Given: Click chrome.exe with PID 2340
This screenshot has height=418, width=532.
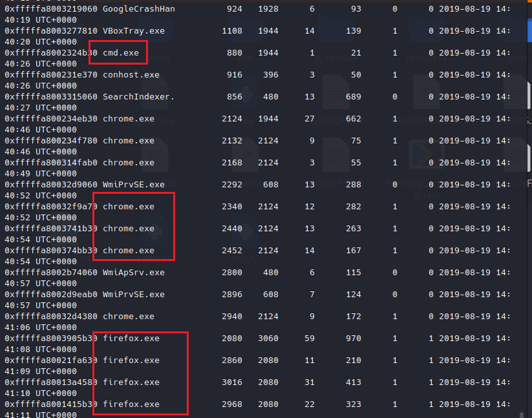Looking at the screenshot, I should (x=129, y=207).
